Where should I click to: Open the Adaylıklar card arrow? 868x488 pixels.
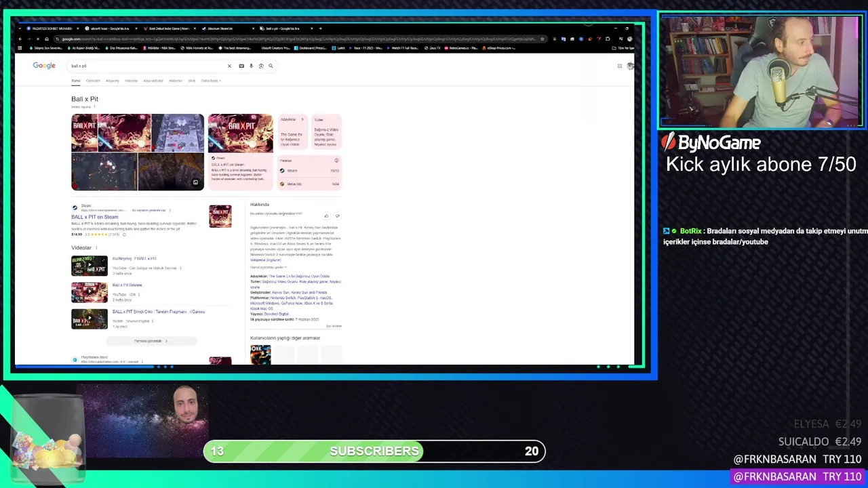click(x=302, y=119)
